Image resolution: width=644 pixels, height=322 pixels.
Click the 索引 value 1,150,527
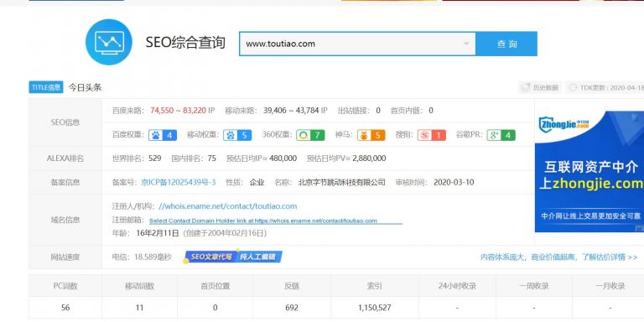[x=374, y=308]
